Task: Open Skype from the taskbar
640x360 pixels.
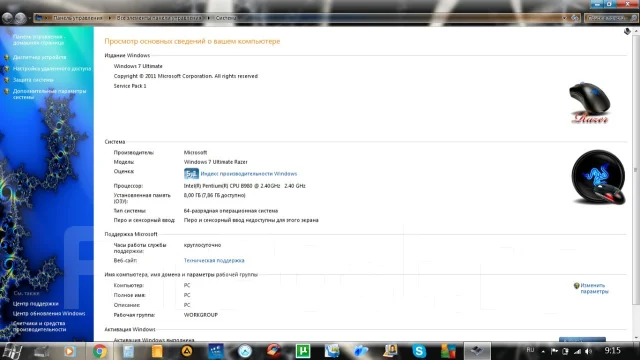Action: click(419, 351)
